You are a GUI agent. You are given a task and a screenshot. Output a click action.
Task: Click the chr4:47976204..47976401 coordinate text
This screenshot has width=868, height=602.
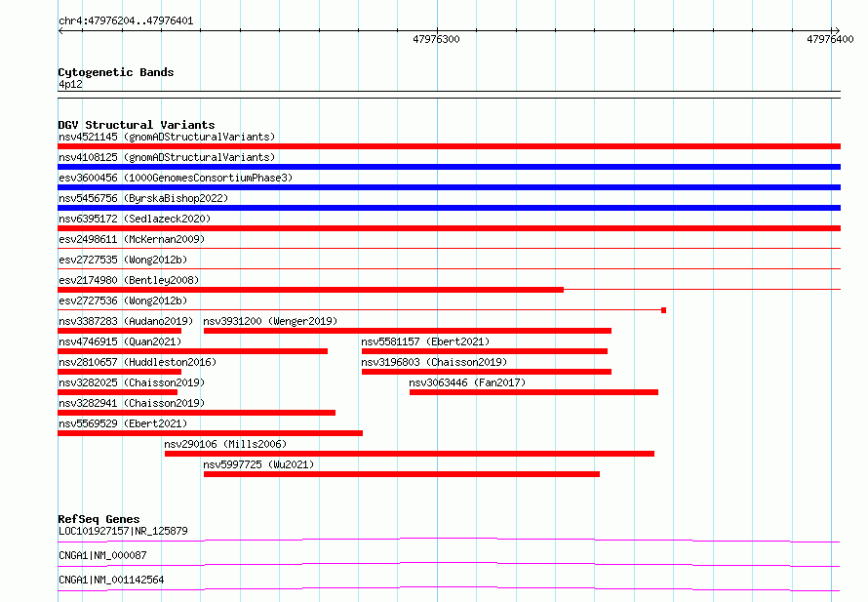126,21
